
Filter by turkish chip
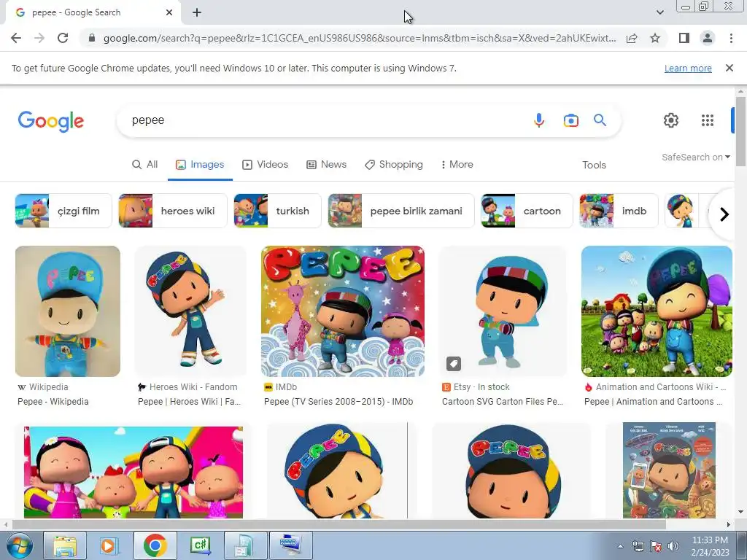[x=277, y=211]
